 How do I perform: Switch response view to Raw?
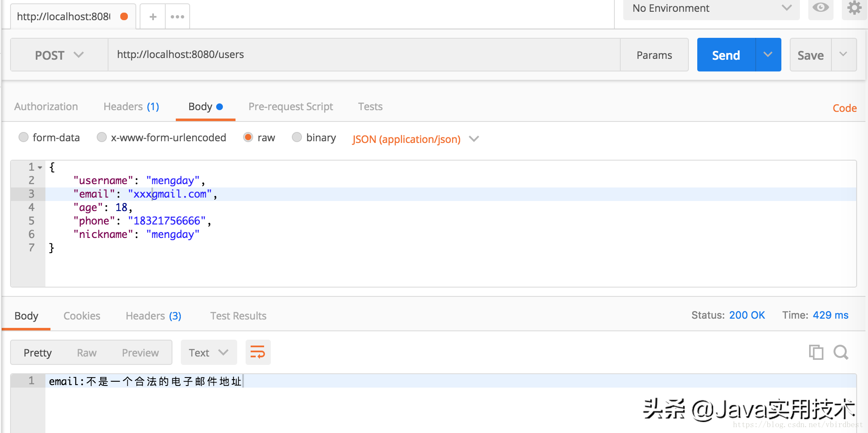[x=87, y=353]
